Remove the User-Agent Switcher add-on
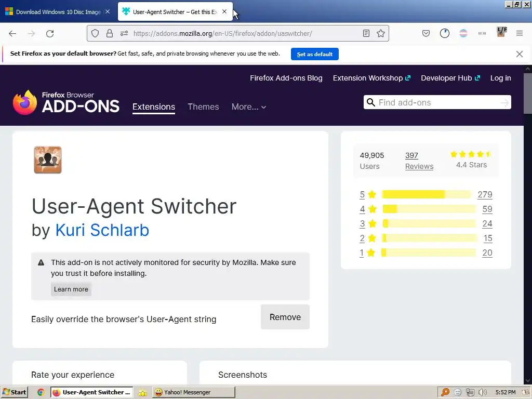This screenshot has width=532, height=399. (x=285, y=317)
